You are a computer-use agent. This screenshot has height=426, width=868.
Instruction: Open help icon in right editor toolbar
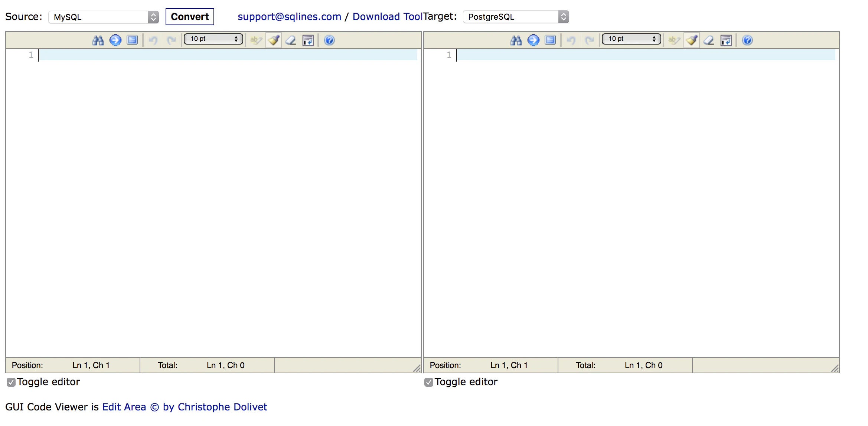tap(747, 40)
